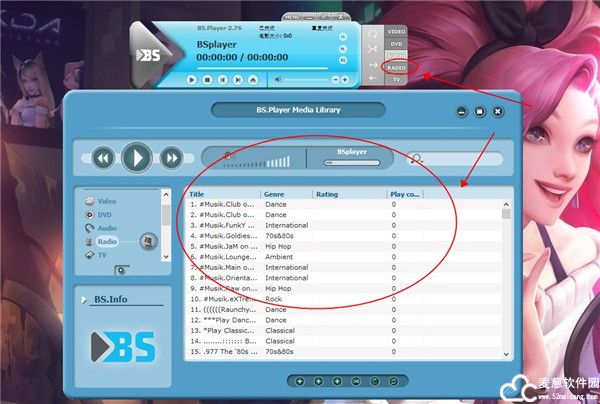
Task: Minimize the BS.Player Media Library window
Action: point(462,112)
